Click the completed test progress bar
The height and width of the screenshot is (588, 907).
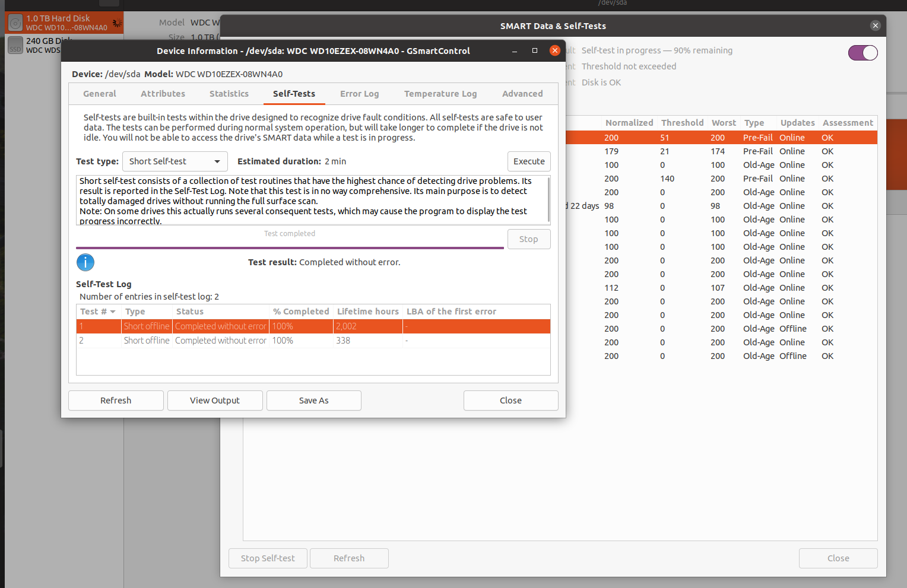pos(290,247)
